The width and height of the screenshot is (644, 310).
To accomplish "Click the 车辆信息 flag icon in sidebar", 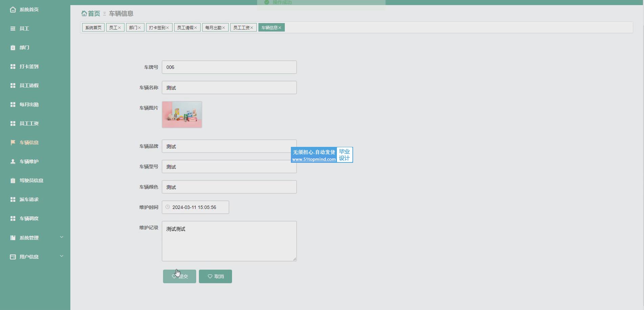I will click(13, 142).
